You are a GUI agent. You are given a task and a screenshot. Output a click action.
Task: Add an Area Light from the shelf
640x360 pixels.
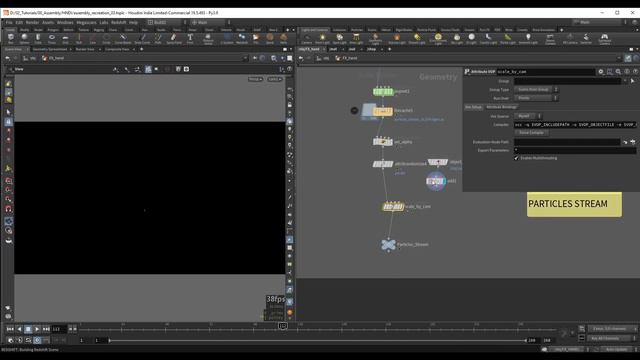point(356,39)
